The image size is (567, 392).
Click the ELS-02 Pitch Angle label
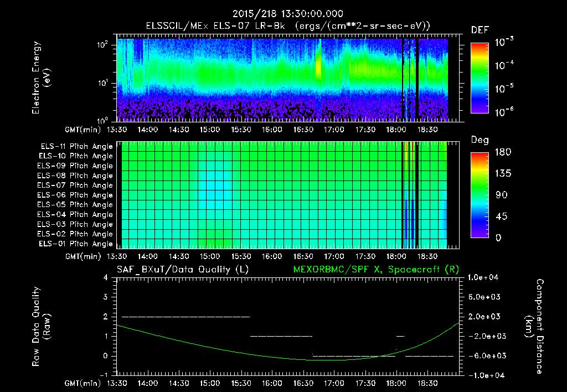coord(75,234)
